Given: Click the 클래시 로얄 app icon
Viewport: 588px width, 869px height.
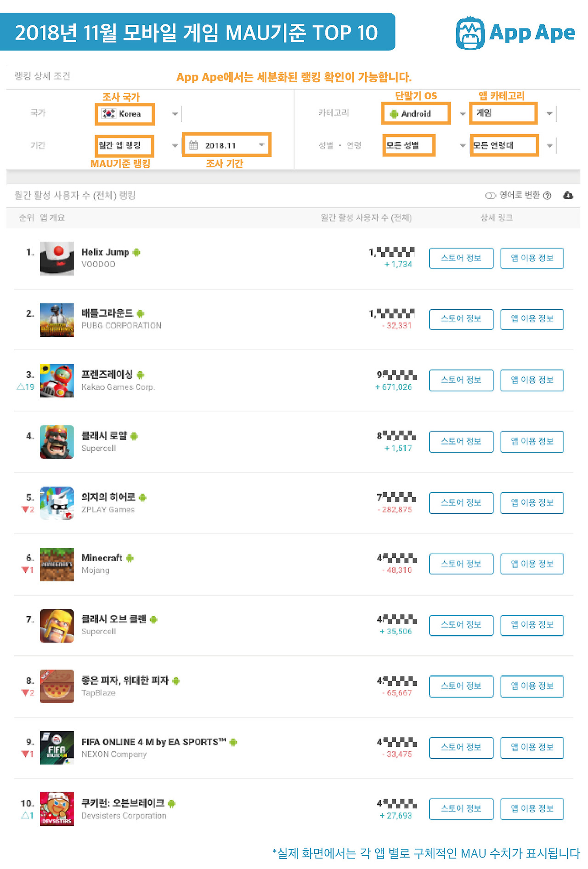Looking at the screenshot, I should pyautogui.click(x=57, y=442).
